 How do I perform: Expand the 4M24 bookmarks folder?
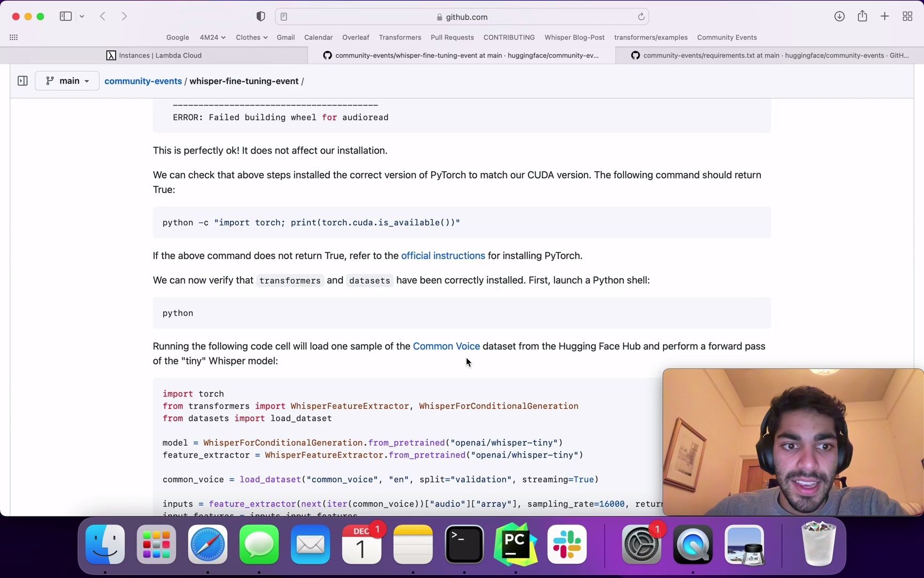pyautogui.click(x=212, y=37)
